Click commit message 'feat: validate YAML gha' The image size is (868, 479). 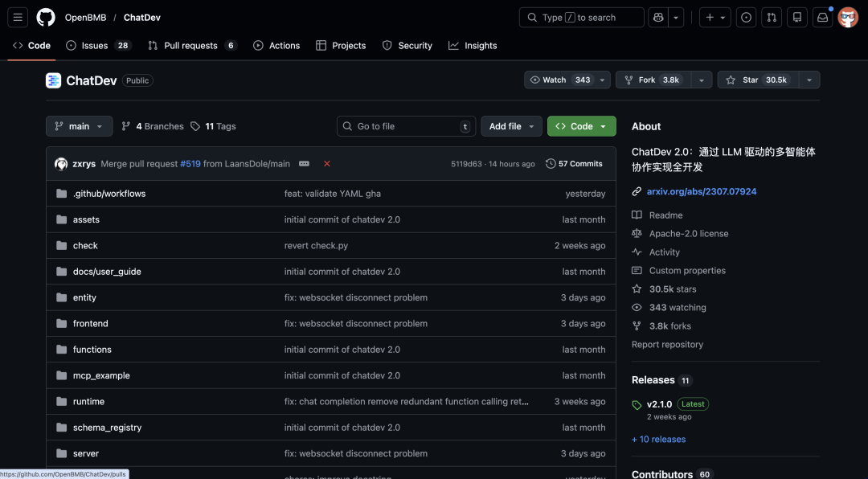pyautogui.click(x=333, y=194)
